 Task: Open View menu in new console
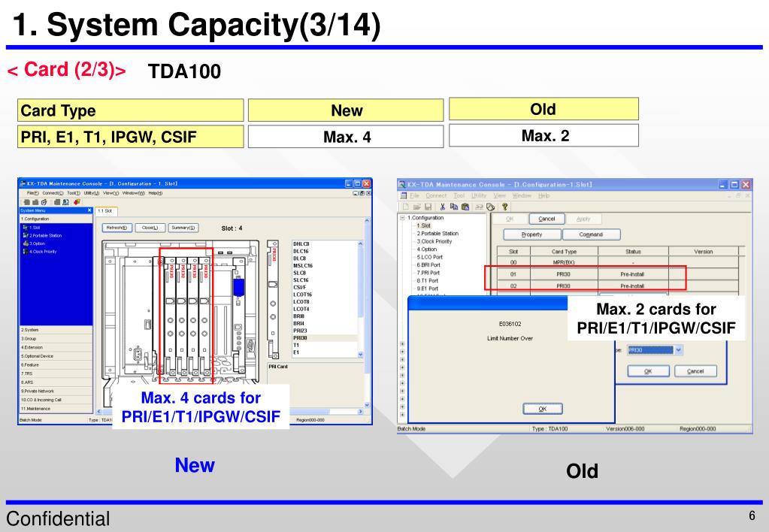coord(111,193)
